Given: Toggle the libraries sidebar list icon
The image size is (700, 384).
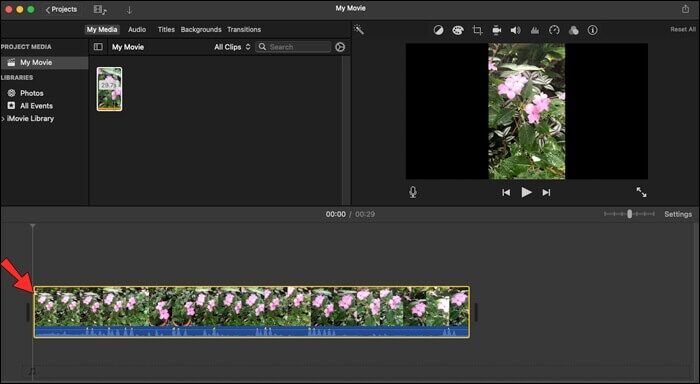Looking at the screenshot, I should tap(98, 47).
